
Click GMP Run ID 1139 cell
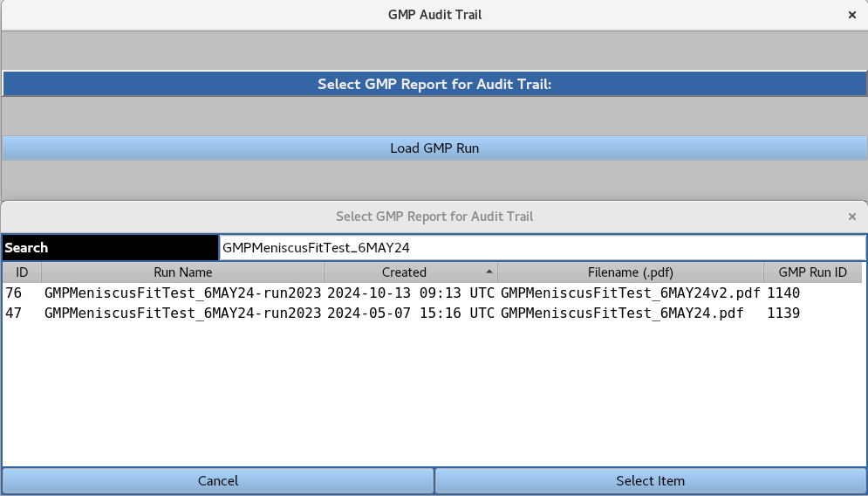[x=783, y=313]
